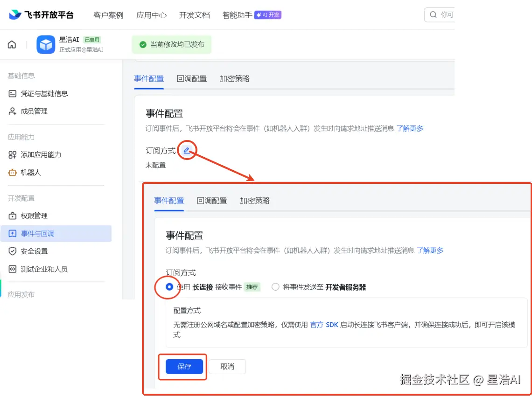This screenshot has height=397, width=532.
Task: Click the 正式应用@星浩AI subtitle
Action: coord(81,49)
